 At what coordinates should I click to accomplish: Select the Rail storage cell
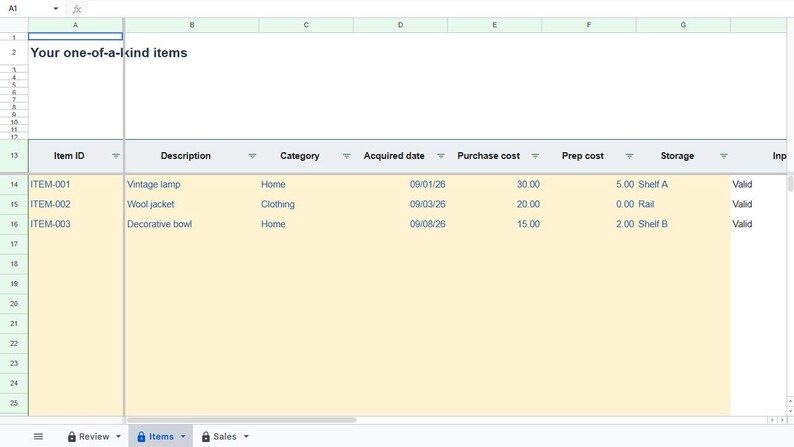click(683, 204)
